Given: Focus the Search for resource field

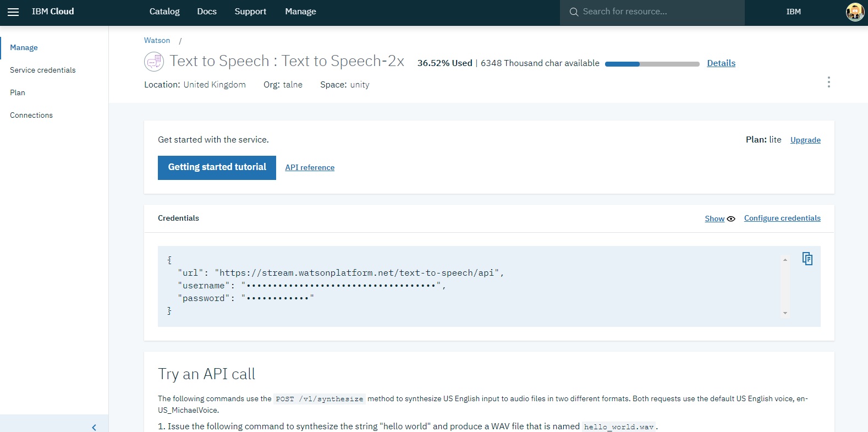Looking at the screenshot, I should [x=652, y=12].
